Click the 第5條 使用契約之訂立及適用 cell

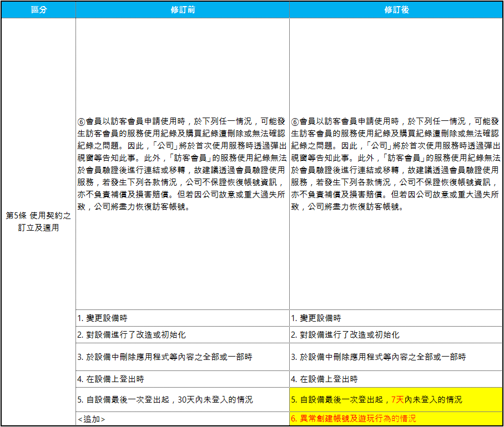[38, 221]
